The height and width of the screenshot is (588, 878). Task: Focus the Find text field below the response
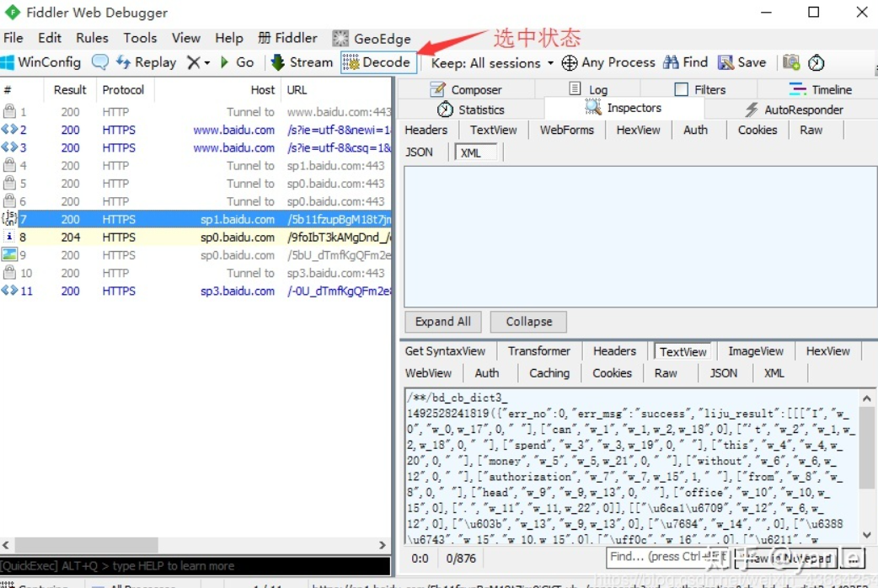click(667, 557)
